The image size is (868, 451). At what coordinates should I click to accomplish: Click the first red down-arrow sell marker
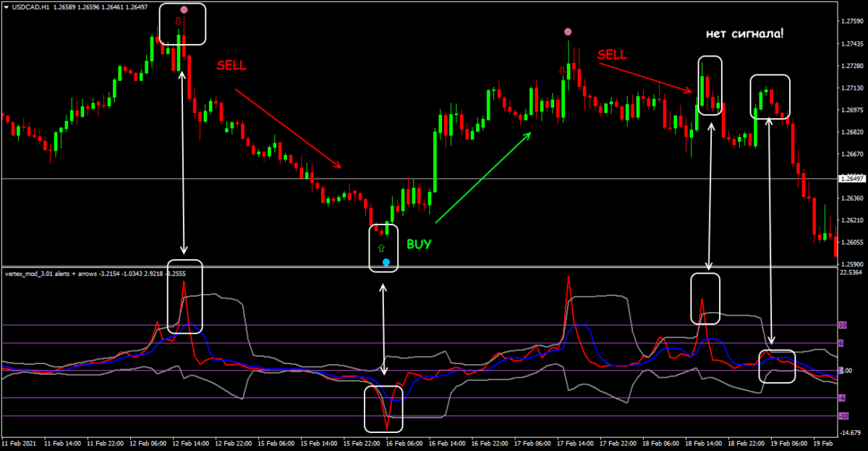point(179,22)
